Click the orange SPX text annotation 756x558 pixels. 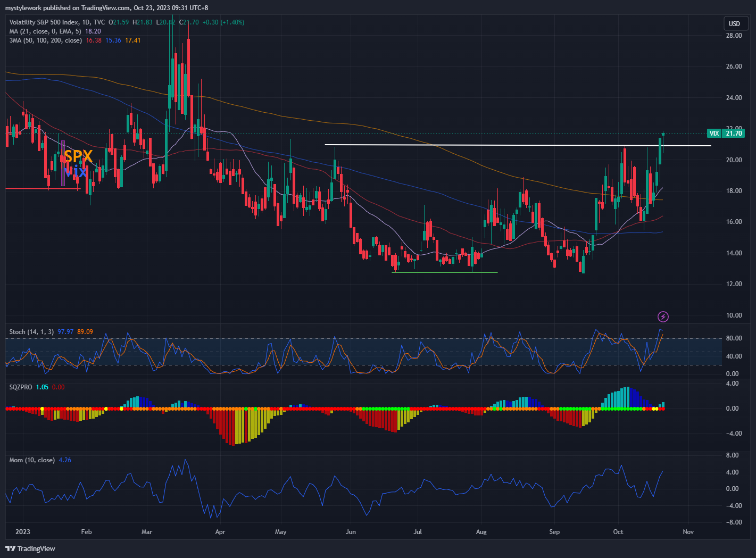(x=78, y=156)
